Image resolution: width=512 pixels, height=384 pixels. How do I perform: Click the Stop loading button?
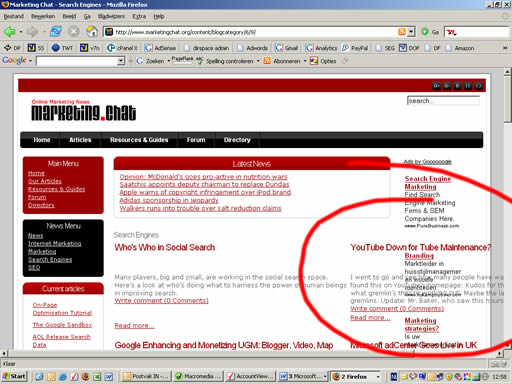[x=74, y=32]
